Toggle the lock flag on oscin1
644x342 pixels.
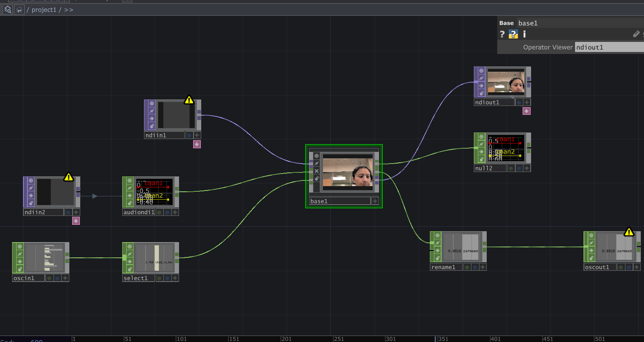20,269
